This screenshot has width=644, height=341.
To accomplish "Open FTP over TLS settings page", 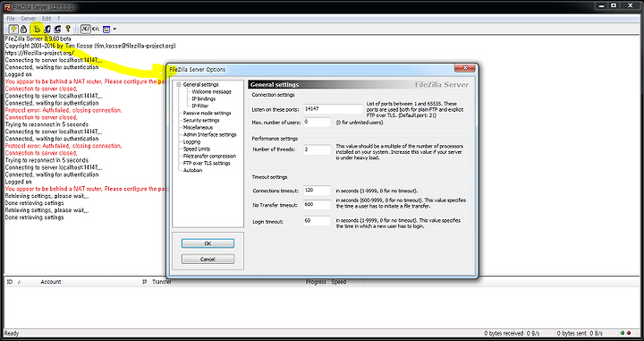I will [207, 163].
